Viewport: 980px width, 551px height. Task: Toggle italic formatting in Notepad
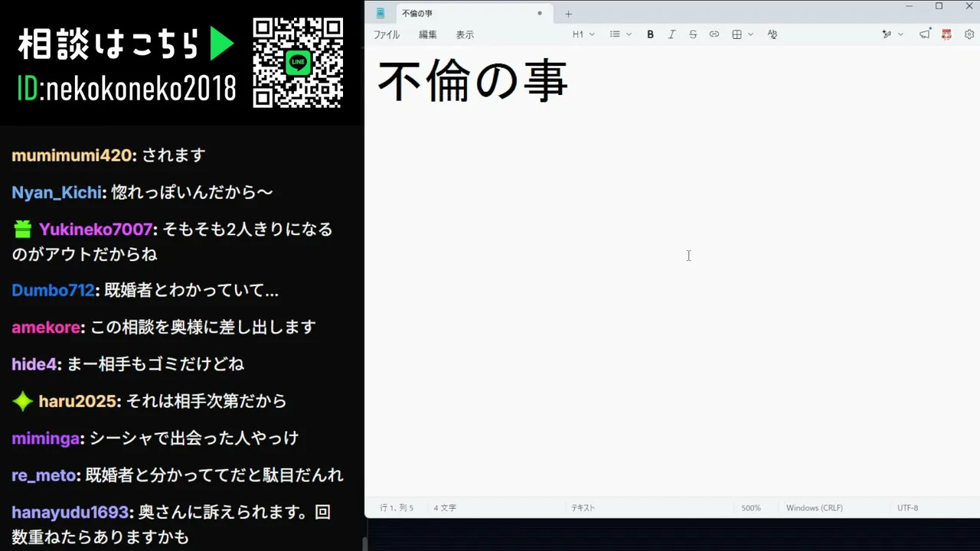pos(671,34)
